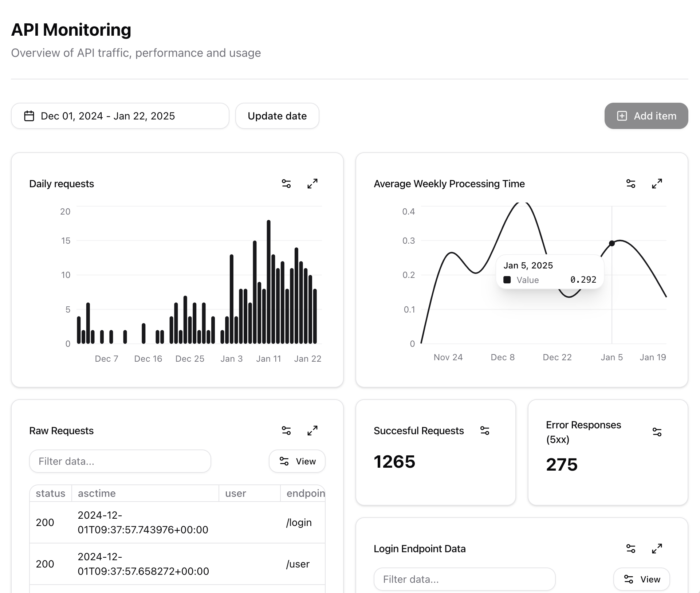Expand the Daily requests chart fullscreen
Viewport: 700px width, 593px height.
point(312,184)
